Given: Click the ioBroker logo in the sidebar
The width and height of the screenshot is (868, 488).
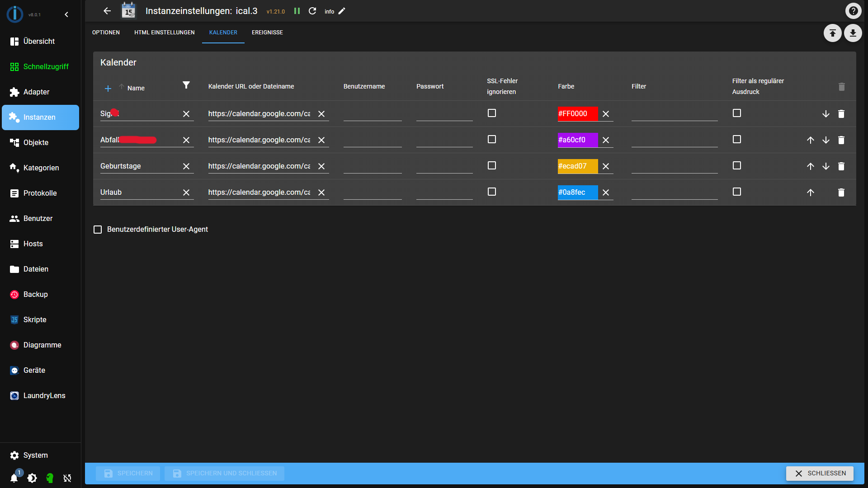Looking at the screenshot, I should tap(15, 14).
